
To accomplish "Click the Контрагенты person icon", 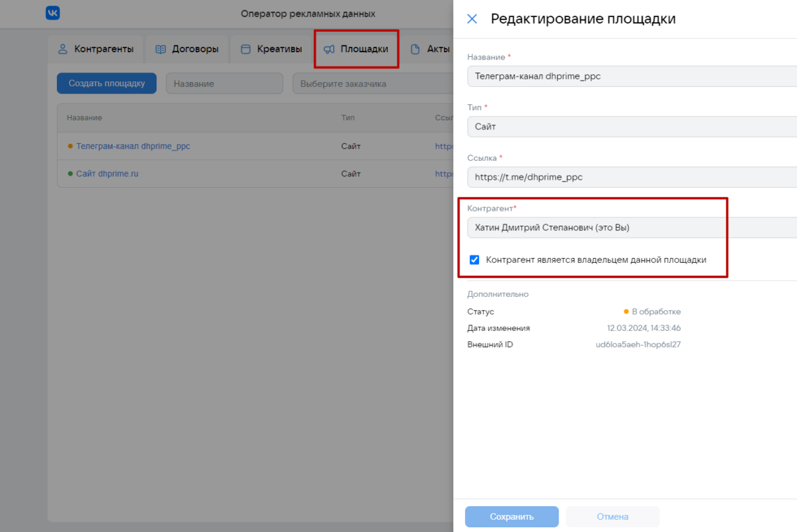I will click(63, 49).
